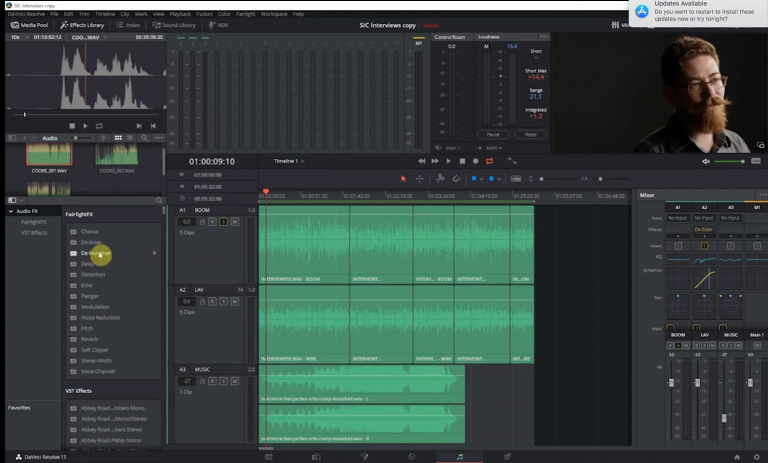Open the Effects Library panel
This screenshot has height=463, width=768.
tap(82, 25)
